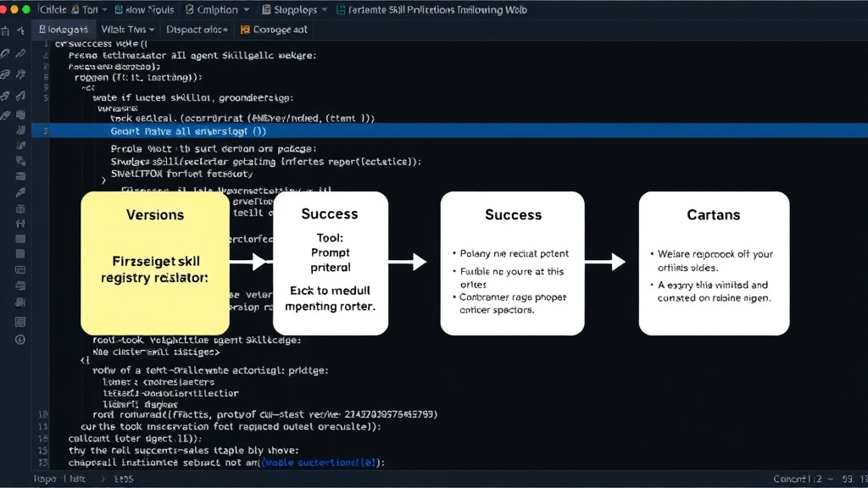Open the Wliak Tivs dropdown

pos(151,30)
